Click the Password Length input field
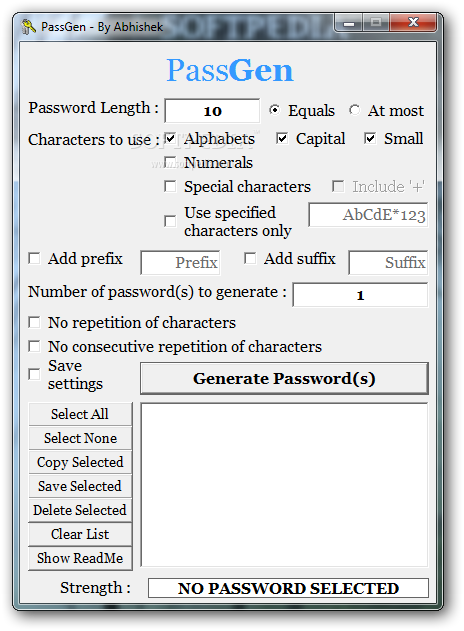The width and height of the screenshot is (464, 631). point(212,111)
